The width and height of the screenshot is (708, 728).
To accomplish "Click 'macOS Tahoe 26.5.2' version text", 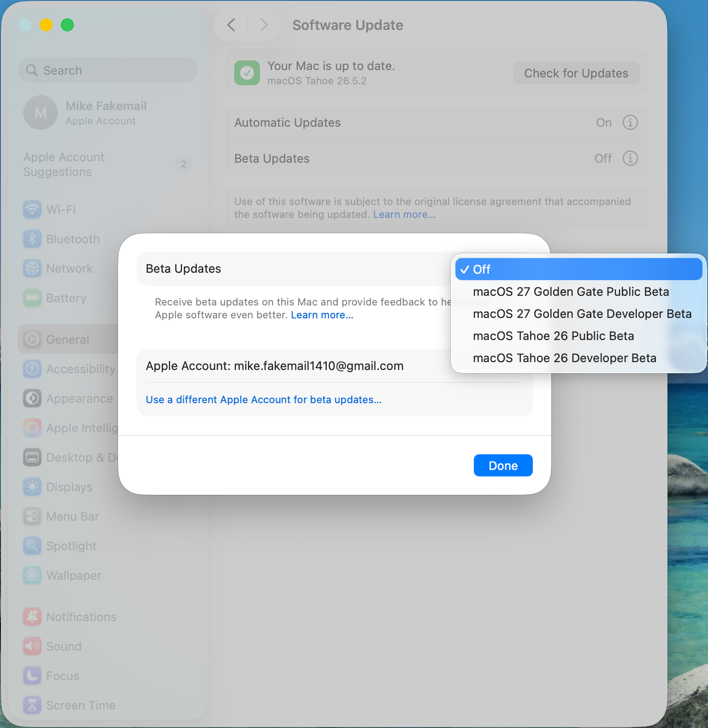I will pos(317,81).
